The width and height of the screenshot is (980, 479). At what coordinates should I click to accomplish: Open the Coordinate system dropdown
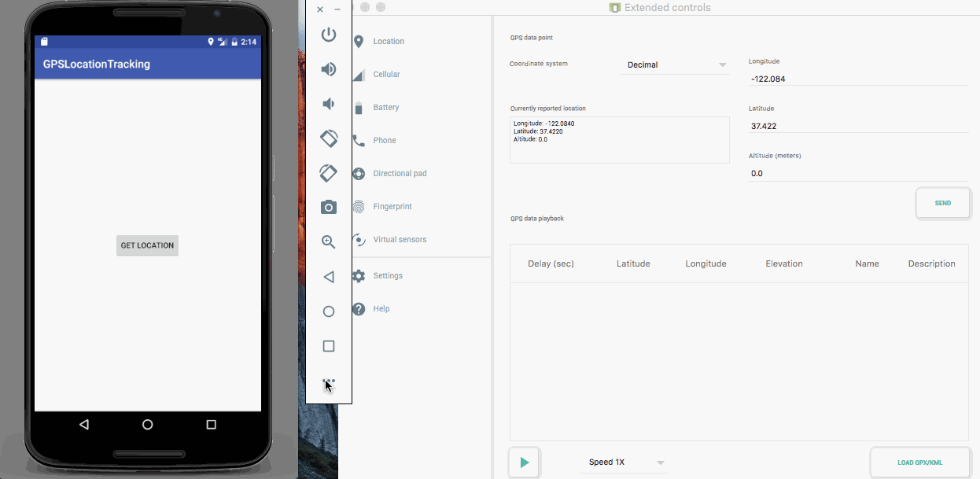click(675, 64)
